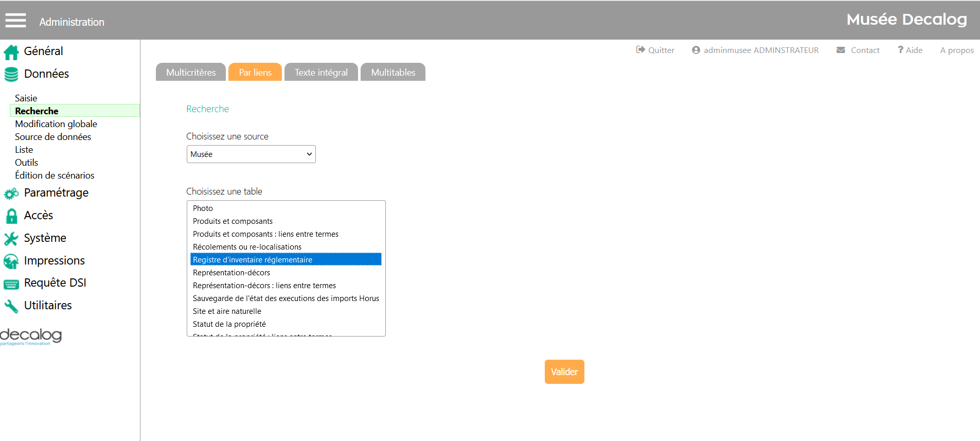Image resolution: width=980 pixels, height=441 pixels.
Task: Click the Général home icon
Action: pyautogui.click(x=11, y=52)
